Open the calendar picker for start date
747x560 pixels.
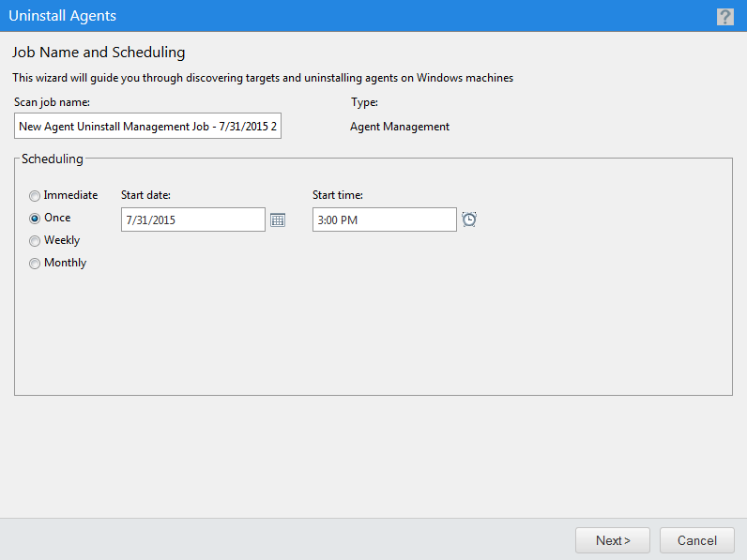pyautogui.click(x=278, y=219)
